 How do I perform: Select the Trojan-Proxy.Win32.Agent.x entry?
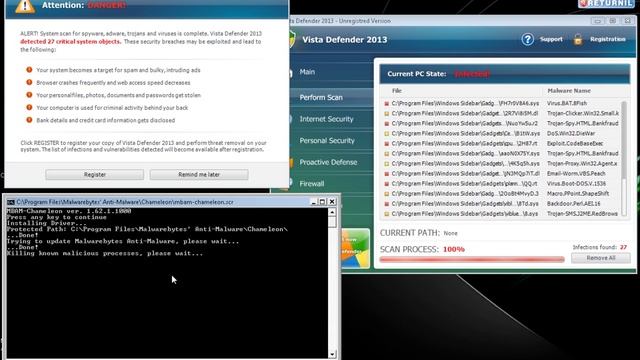click(x=501, y=164)
